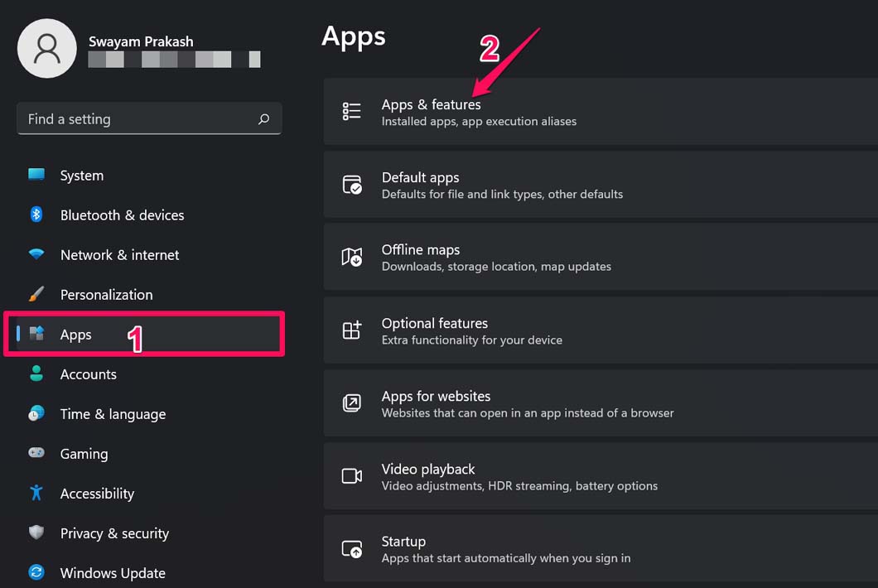The image size is (878, 588).
Task: Open Apps for websites
Action: pyautogui.click(x=601, y=403)
